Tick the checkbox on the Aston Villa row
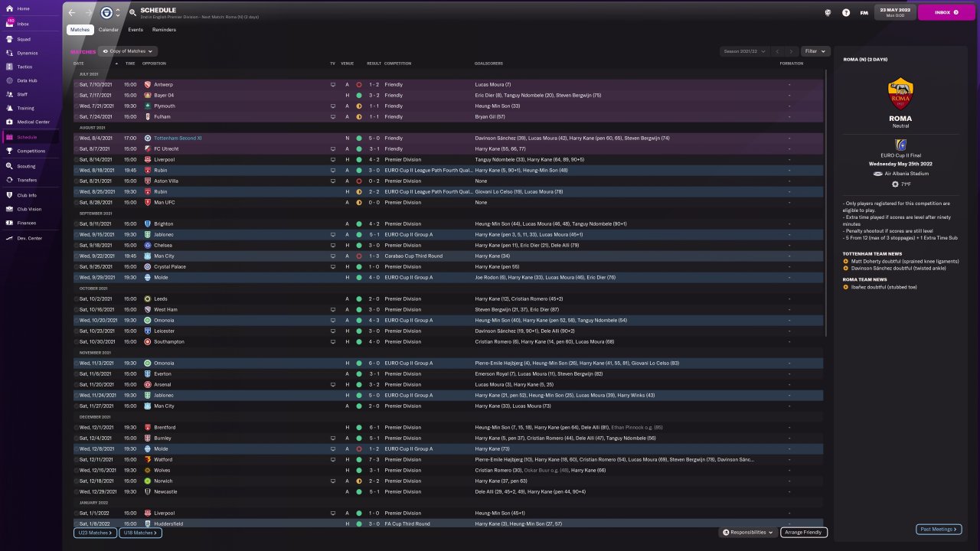The image size is (980, 551). tap(76, 181)
